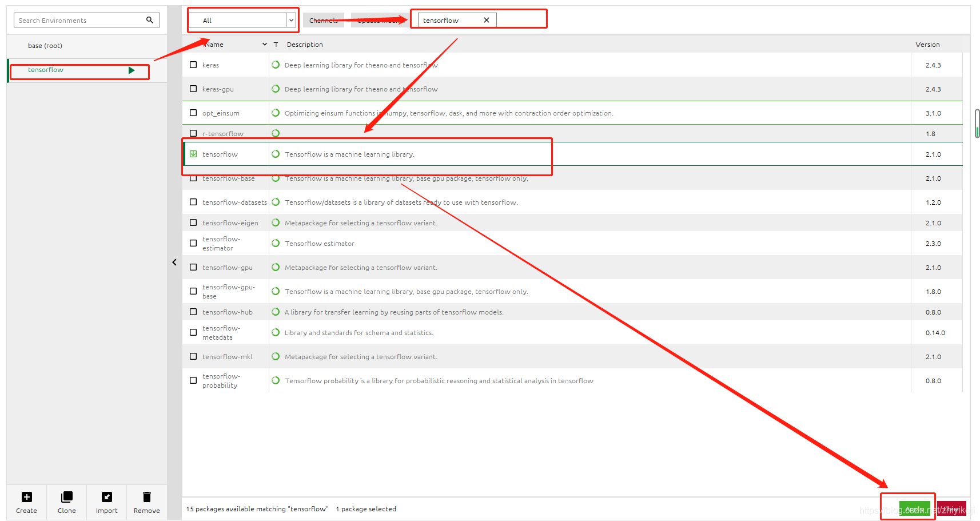Viewport: 980px width, 521px height.
Task: Click version 0.14.0 of tensorflow-metadata
Action: (935, 333)
